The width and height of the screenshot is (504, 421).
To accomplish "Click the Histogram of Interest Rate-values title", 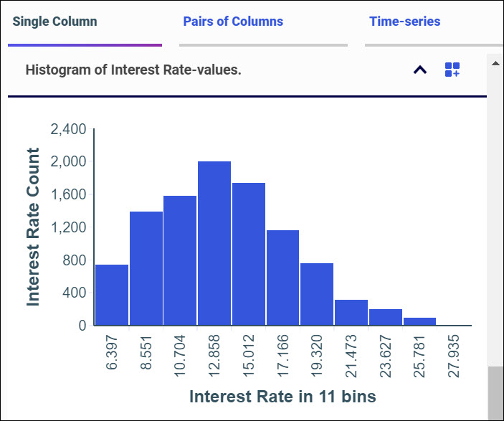I will (133, 70).
